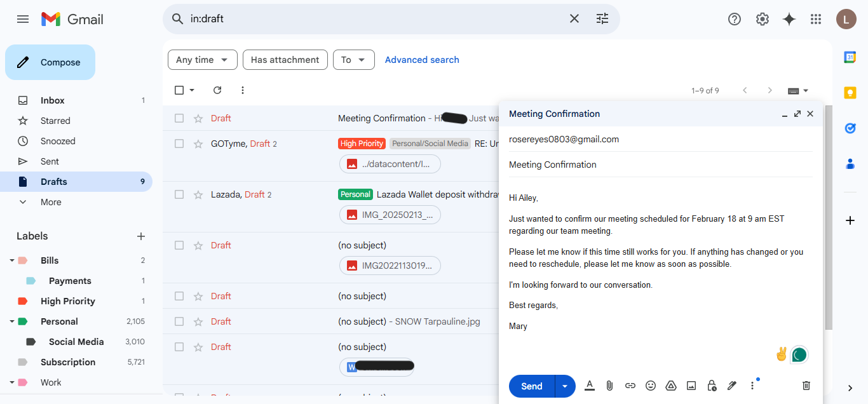Viewport: 868px width, 404px height.
Task: Get add-ons plus icon in side panel
Action: (x=850, y=220)
